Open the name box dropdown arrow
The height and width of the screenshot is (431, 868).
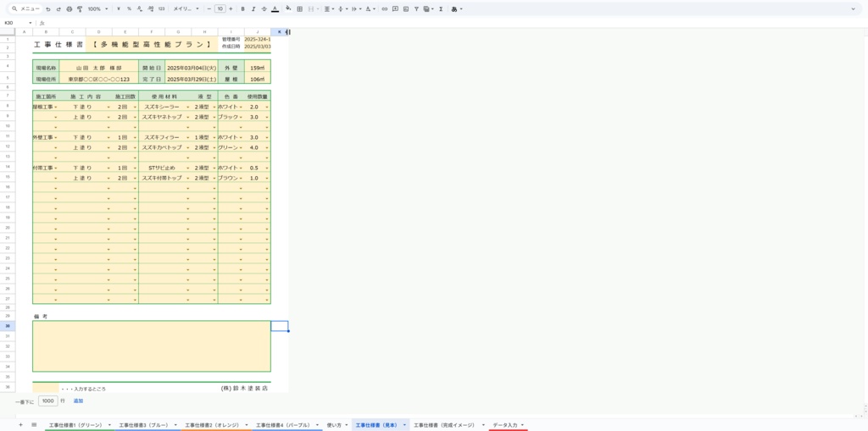pos(31,23)
